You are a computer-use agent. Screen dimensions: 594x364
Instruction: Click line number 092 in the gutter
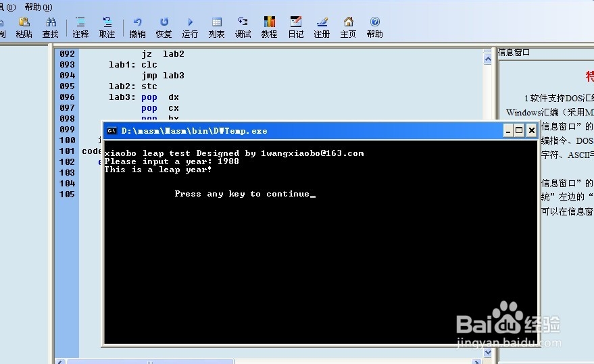(67, 54)
